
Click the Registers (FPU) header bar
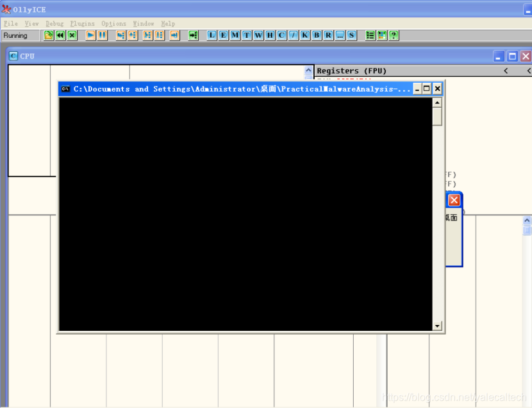point(423,71)
